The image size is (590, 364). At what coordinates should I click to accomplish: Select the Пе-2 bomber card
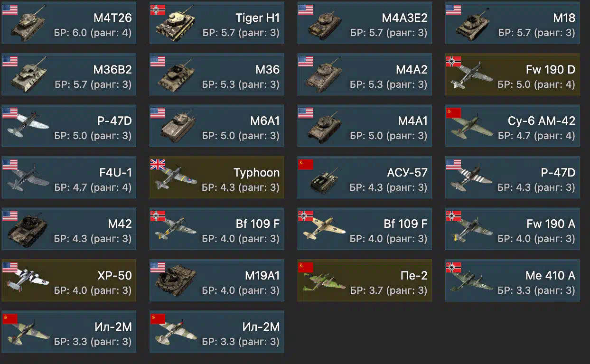(x=365, y=280)
